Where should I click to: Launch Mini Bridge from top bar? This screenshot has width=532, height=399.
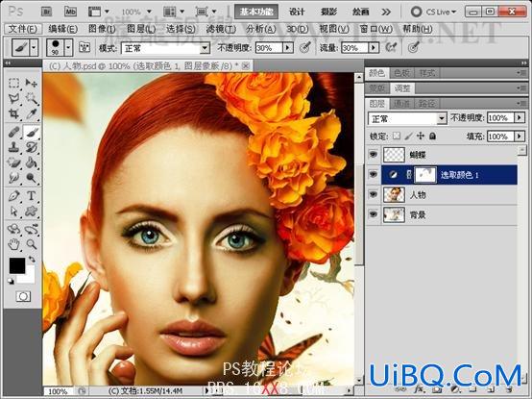[70, 12]
